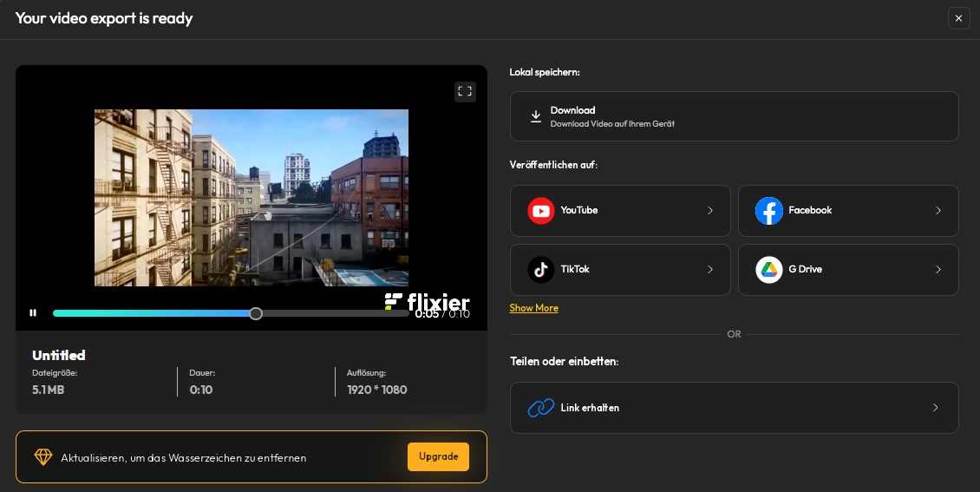Expand the YouTube publish option chevron
The width and height of the screenshot is (980, 492).
[710, 211]
